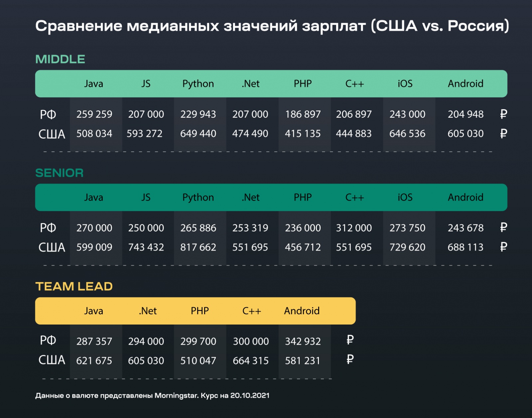Click the Android header in MIDDLE table

click(x=465, y=84)
